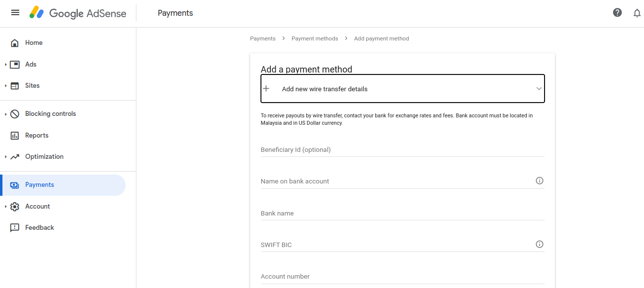Click the Home icon in sidebar

coord(15,43)
